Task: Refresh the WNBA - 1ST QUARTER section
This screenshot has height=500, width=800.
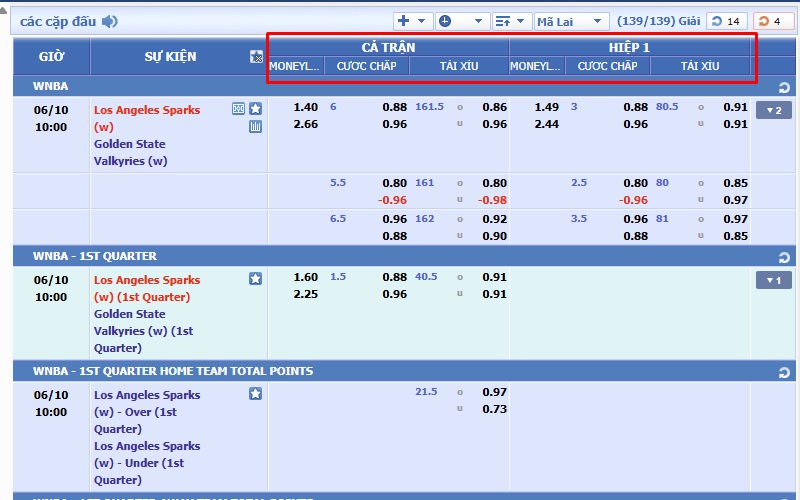Action: (784, 257)
